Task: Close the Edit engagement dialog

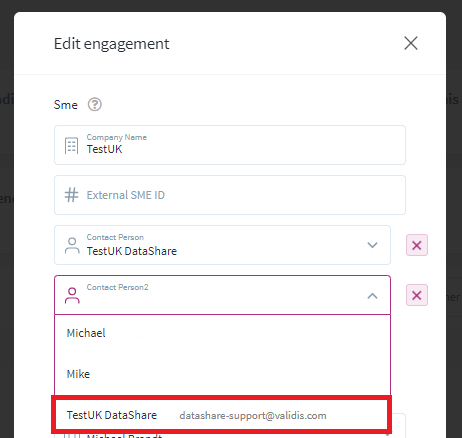Action: pos(411,43)
